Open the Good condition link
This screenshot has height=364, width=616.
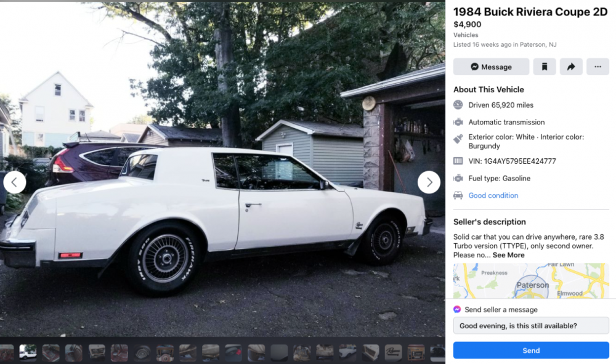pos(493,195)
